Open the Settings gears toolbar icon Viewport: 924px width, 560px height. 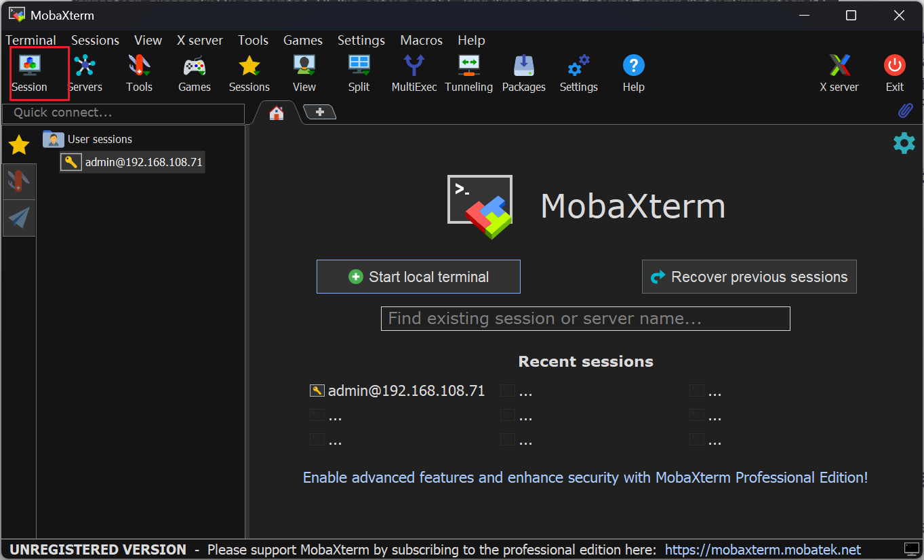point(579,73)
